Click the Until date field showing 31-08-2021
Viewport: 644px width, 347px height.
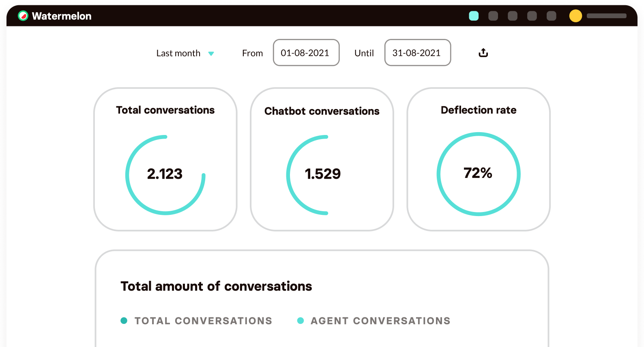[417, 53]
